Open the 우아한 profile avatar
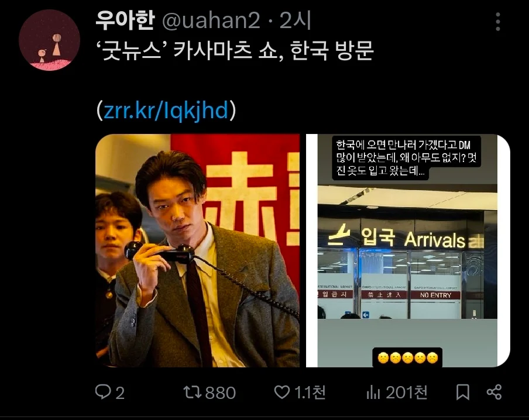Image resolution: width=529 pixels, height=420 pixels. [49, 40]
